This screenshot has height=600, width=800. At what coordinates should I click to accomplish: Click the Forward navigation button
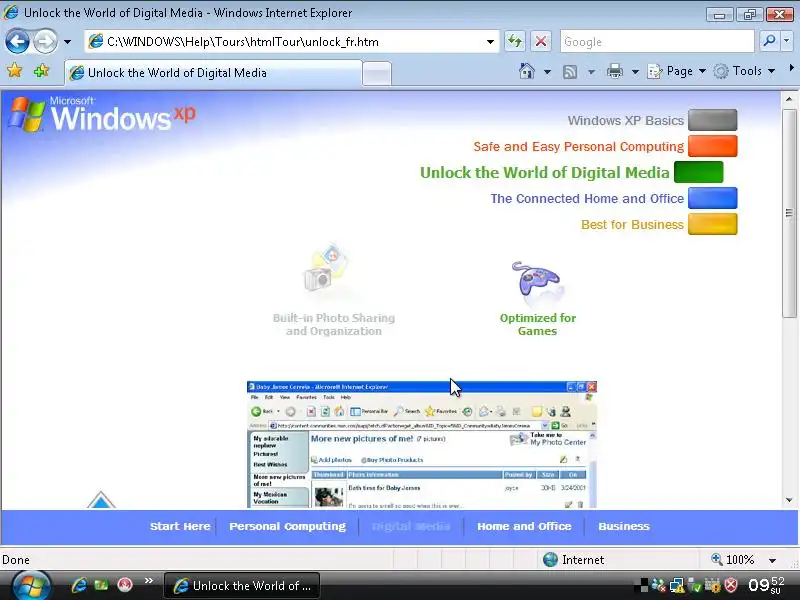[x=45, y=42]
